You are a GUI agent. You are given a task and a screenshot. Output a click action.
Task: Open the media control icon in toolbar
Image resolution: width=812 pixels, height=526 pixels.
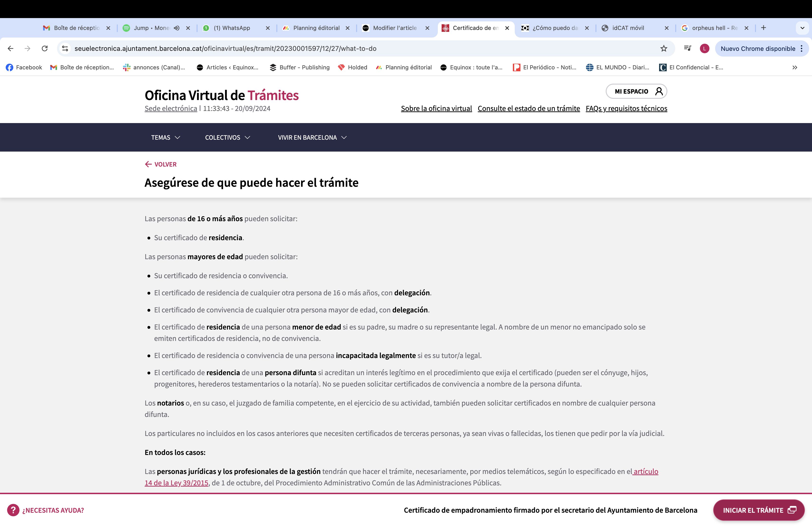tap(688, 48)
